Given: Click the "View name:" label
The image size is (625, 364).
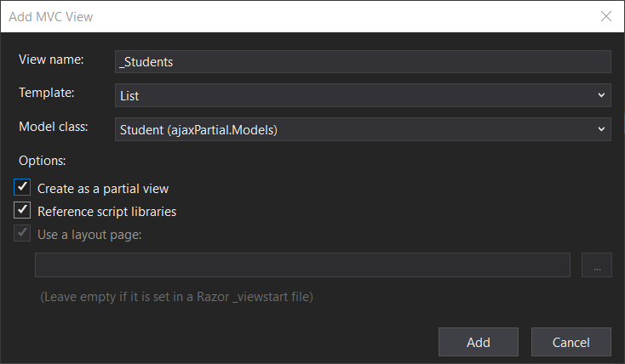Looking at the screenshot, I should (51, 60).
